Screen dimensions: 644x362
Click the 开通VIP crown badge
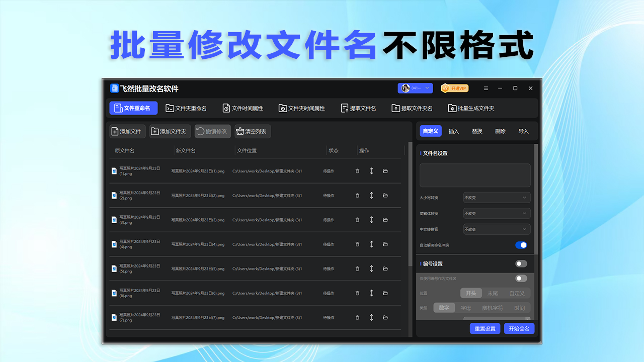coord(454,88)
